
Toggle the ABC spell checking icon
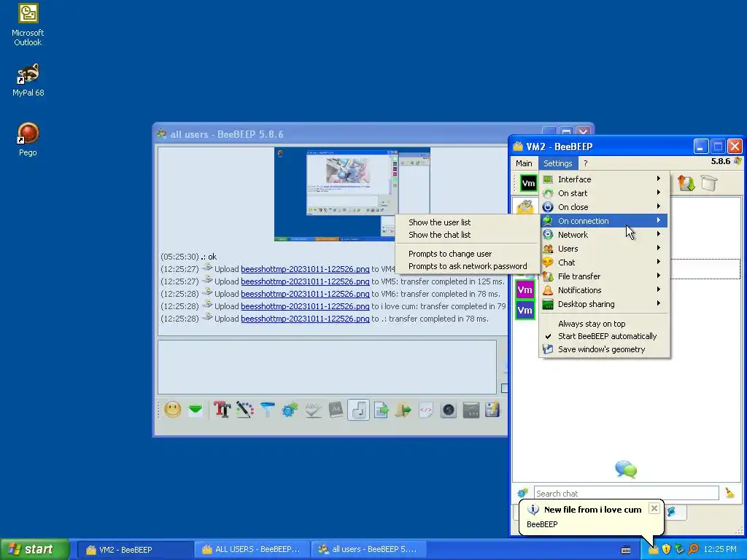pos(312,410)
